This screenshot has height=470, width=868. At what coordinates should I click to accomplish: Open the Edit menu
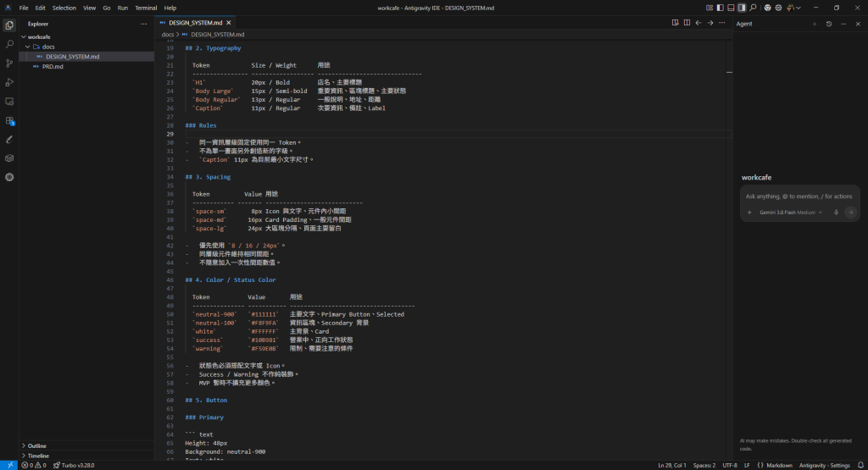(41, 8)
